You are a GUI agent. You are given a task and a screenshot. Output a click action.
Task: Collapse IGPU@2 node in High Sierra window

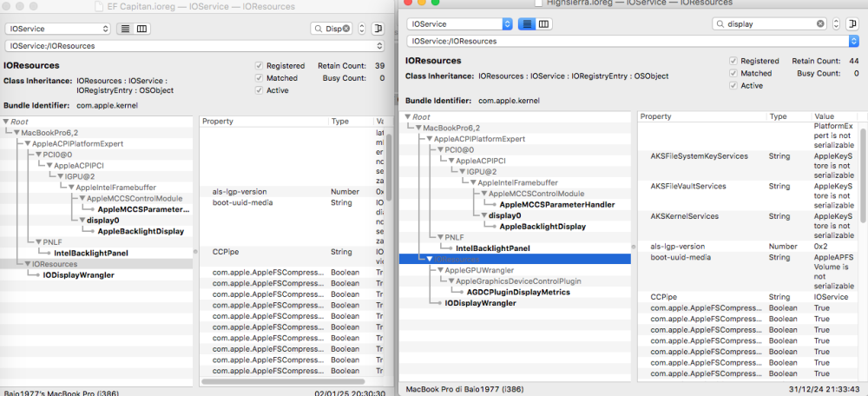(463, 172)
